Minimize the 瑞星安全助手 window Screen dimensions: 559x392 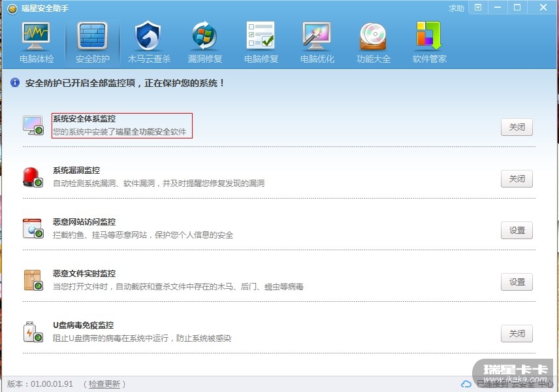(x=498, y=7)
